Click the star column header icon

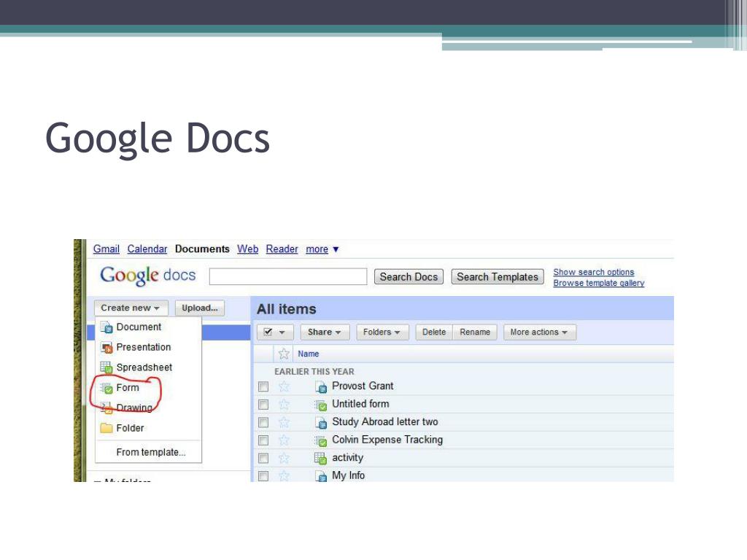click(x=284, y=354)
